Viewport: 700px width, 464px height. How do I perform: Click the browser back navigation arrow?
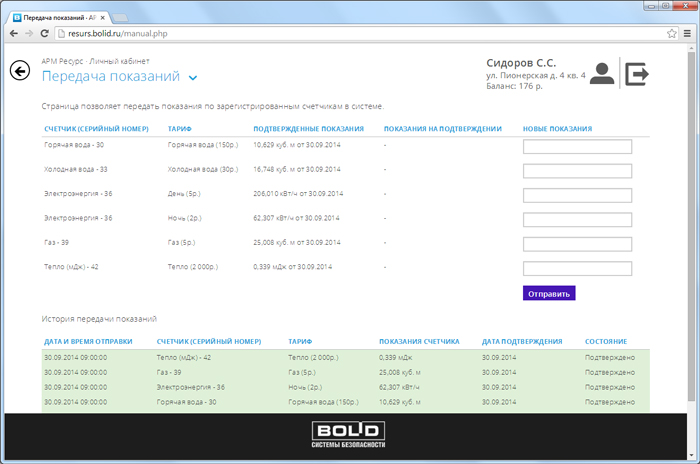12,33
